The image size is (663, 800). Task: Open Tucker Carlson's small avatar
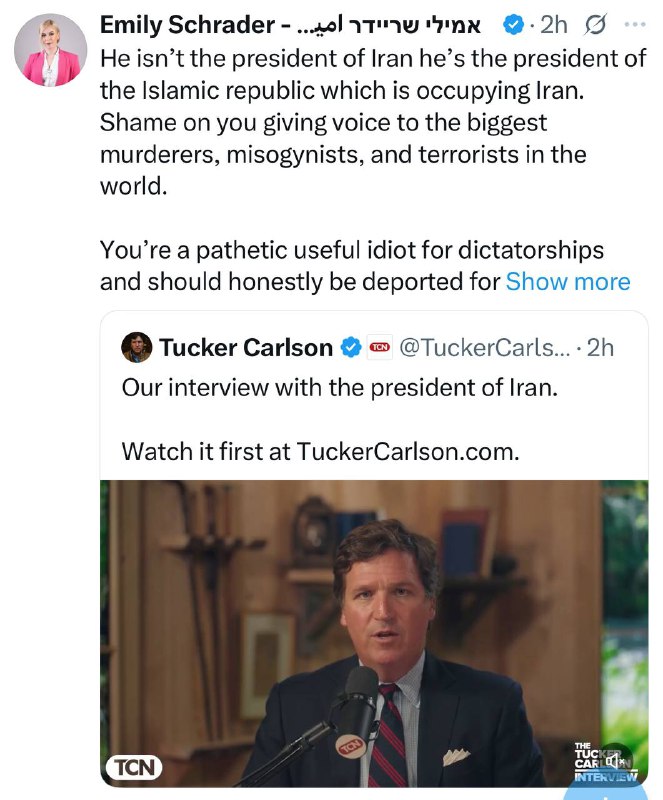[x=137, y=347]
